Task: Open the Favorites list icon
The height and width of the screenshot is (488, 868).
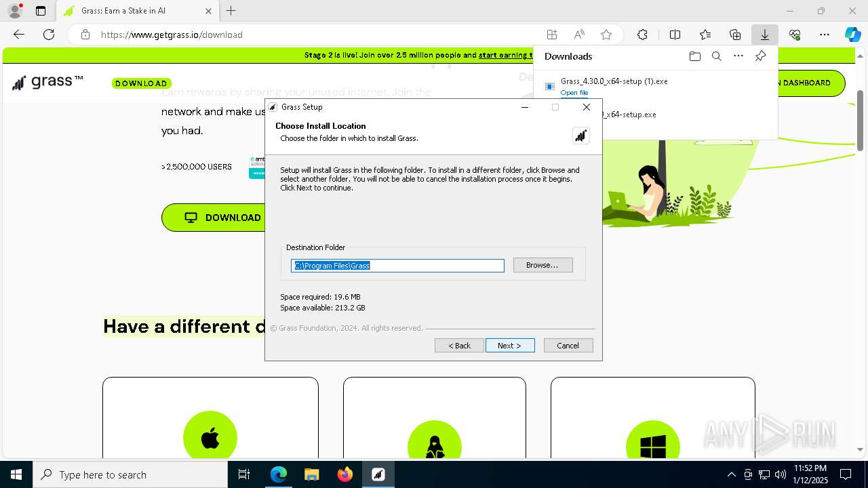Action: [x=705, y=35]
